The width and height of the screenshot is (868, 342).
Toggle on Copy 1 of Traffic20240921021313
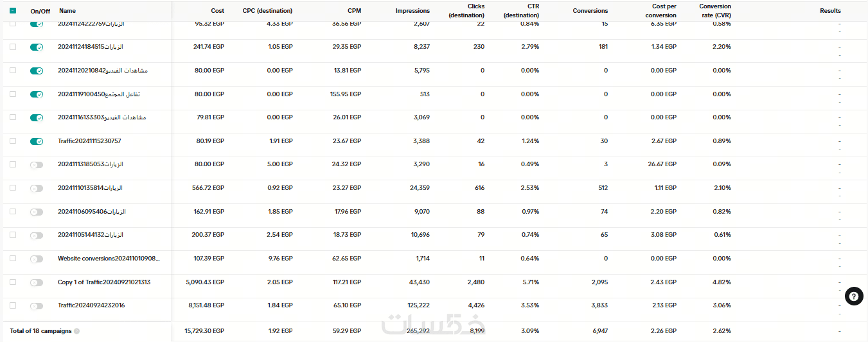(x=37, y=282)
